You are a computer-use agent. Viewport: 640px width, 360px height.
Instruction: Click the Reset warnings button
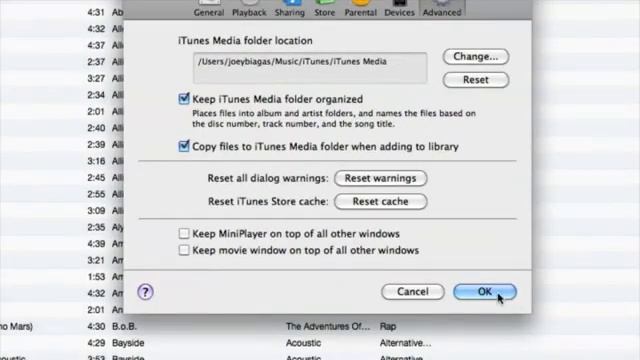(x=380, y=178)
